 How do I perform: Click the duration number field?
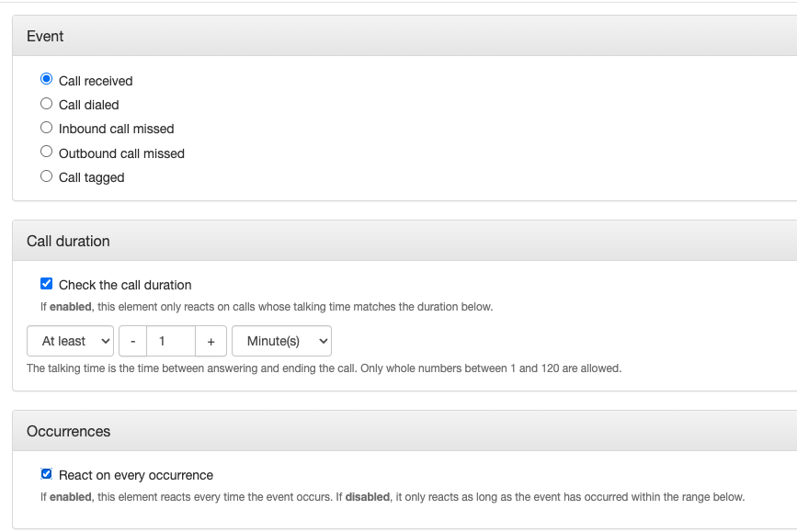coord(171,341)
